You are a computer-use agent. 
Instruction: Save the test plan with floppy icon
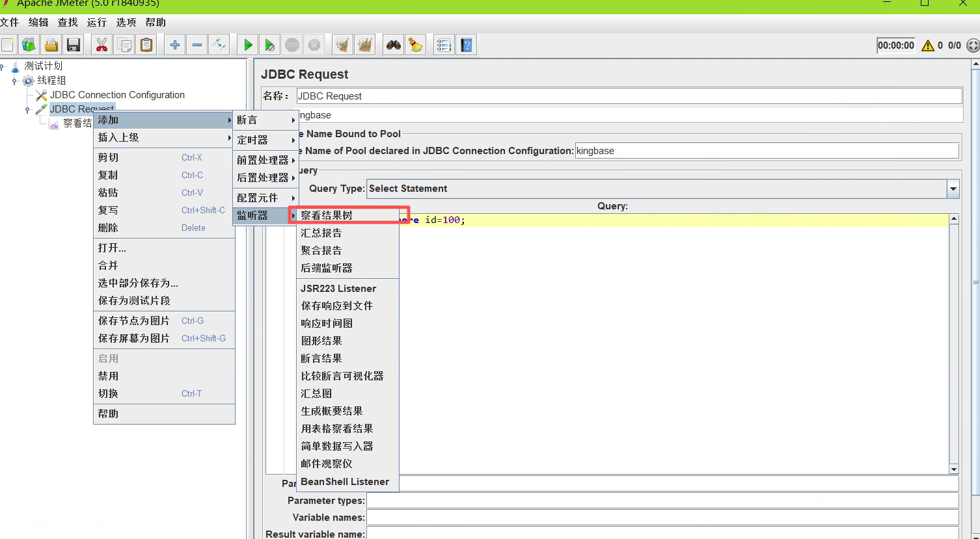tap(74, 45)
